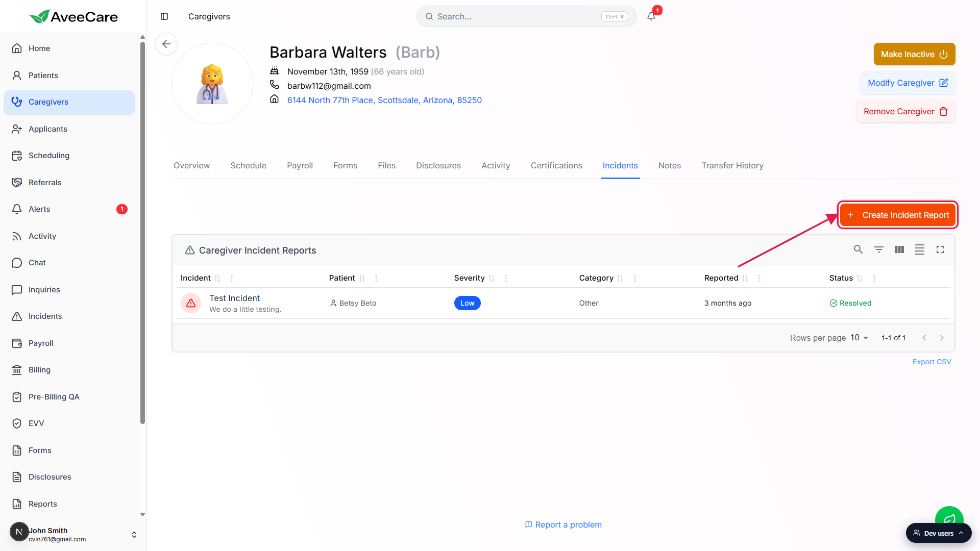Sort by Category column
Screen dimensions: 980x551
[620, 279]
